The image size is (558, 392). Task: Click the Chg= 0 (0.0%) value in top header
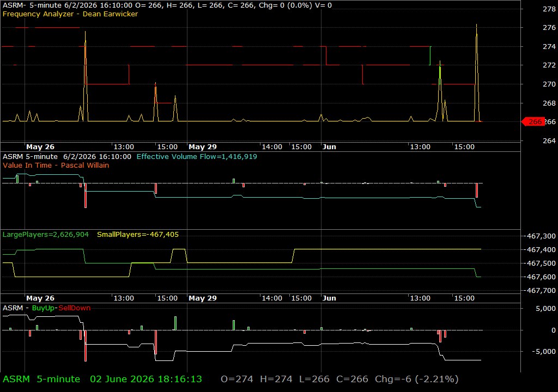click(x=286, y=5)
